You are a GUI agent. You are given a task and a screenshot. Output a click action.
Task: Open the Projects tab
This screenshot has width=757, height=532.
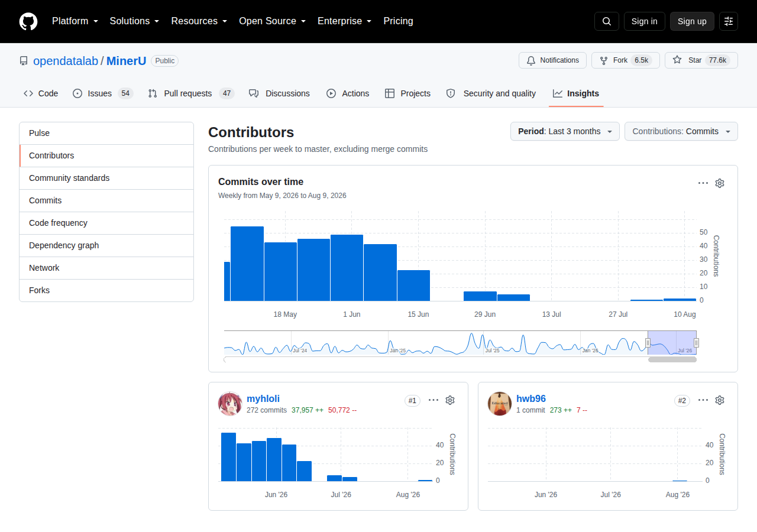(407, 93)
